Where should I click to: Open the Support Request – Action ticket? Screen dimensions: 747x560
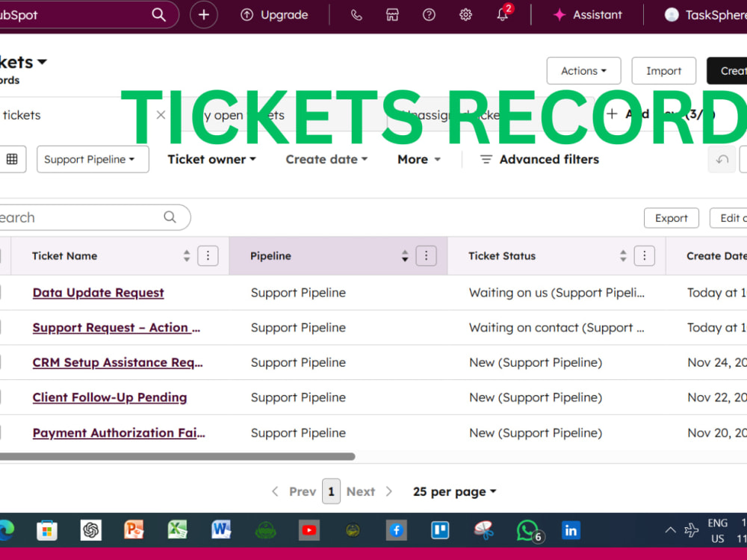[x=117, y=328]
